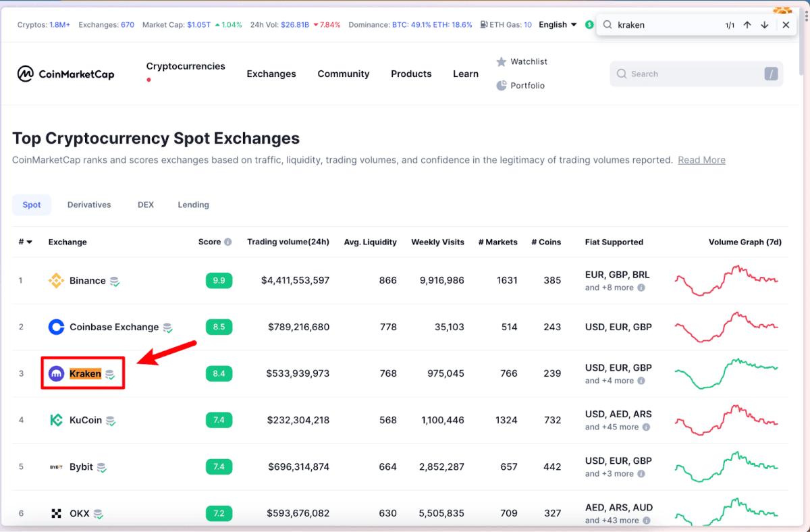Image resolution: width=810 pixels, height=532 pixels.
Task: Switch to the Derivatives tab
Action: [89, 205]
